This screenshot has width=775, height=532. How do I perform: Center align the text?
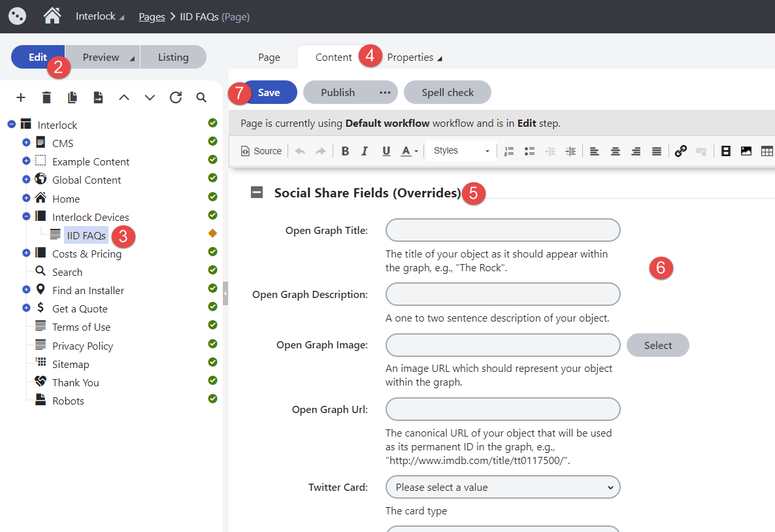click(616, 151)
